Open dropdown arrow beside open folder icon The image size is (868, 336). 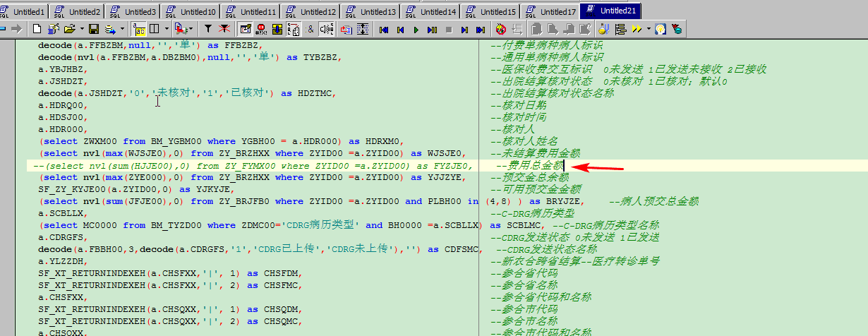pyautogui.click(x=80, y=29)
